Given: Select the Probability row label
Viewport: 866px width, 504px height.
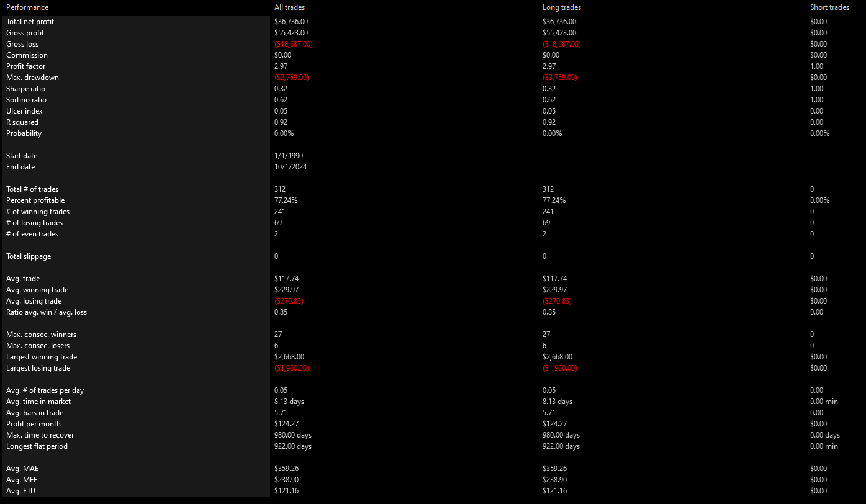Looking at the screenshot, I should tap(24, 133).
